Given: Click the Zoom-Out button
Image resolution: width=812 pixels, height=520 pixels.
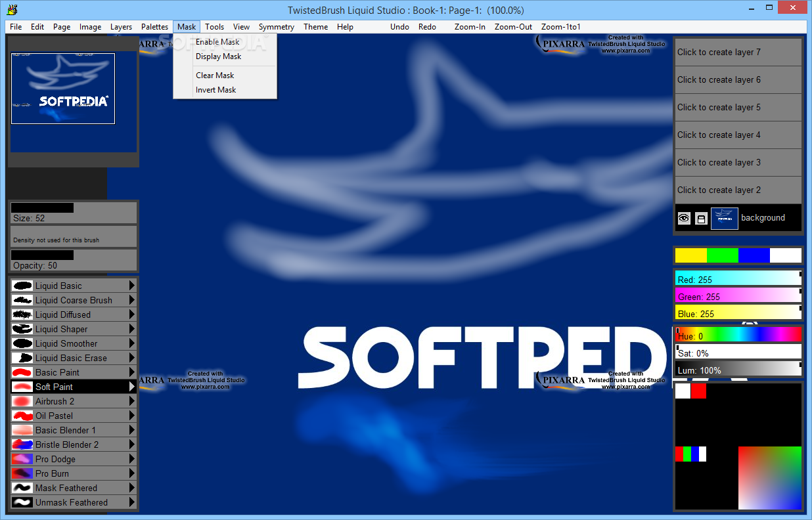Looking at the screenshot, I should pos(514,27).
